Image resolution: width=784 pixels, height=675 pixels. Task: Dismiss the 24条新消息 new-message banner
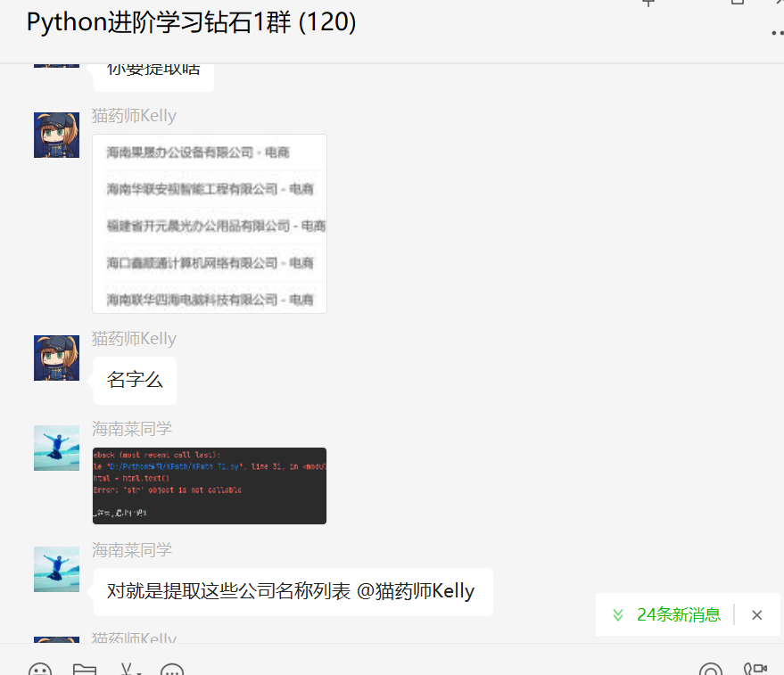coord(757,615)
